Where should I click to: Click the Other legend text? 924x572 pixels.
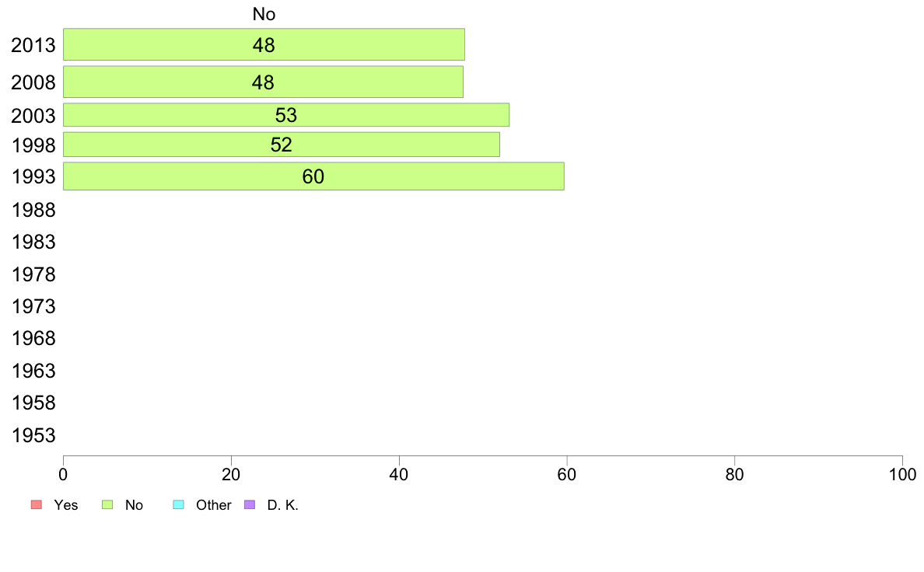coord(213,505)
